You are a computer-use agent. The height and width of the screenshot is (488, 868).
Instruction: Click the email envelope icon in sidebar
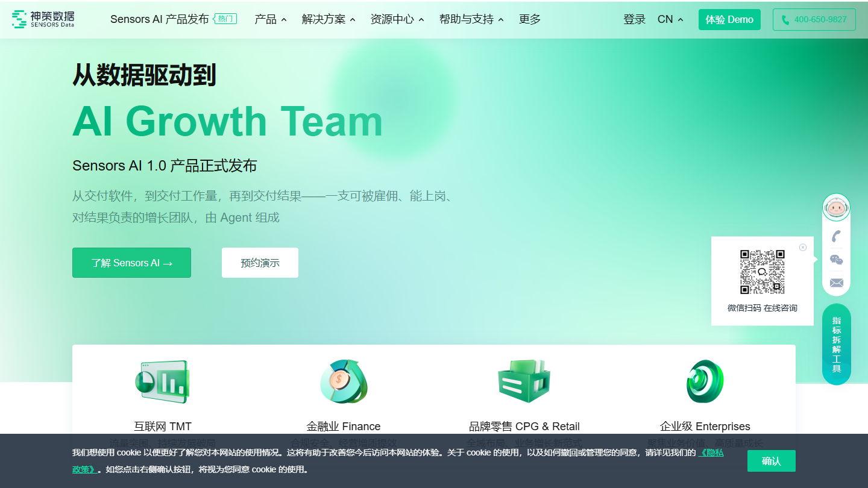pos(836,283)
